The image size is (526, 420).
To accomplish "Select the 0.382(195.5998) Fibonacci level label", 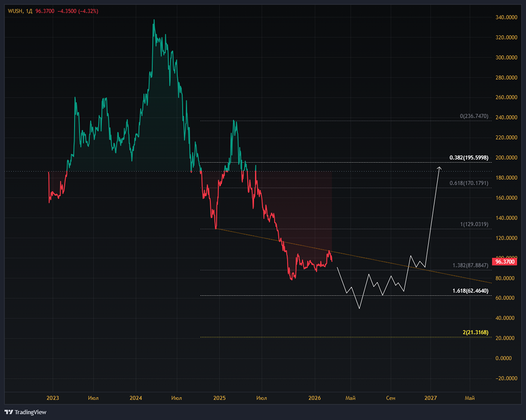I will pos(469,157).
